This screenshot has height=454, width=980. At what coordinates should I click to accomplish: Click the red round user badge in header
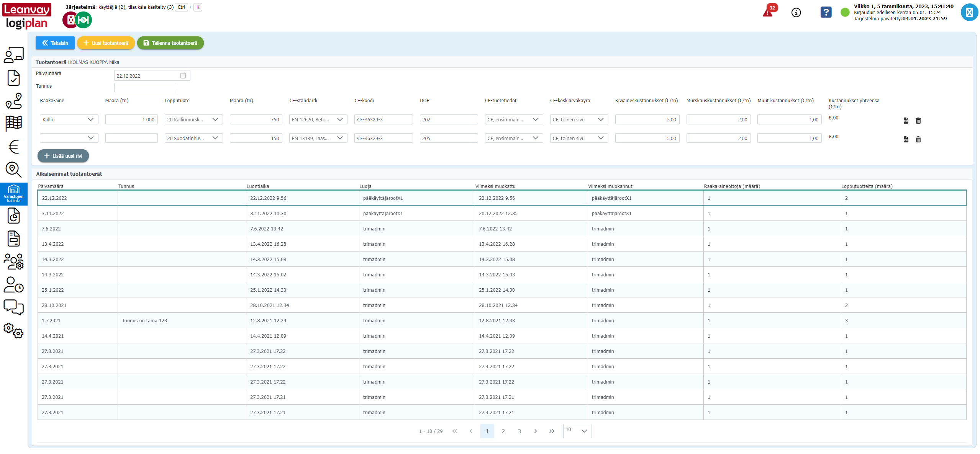[x=70, y=20]
